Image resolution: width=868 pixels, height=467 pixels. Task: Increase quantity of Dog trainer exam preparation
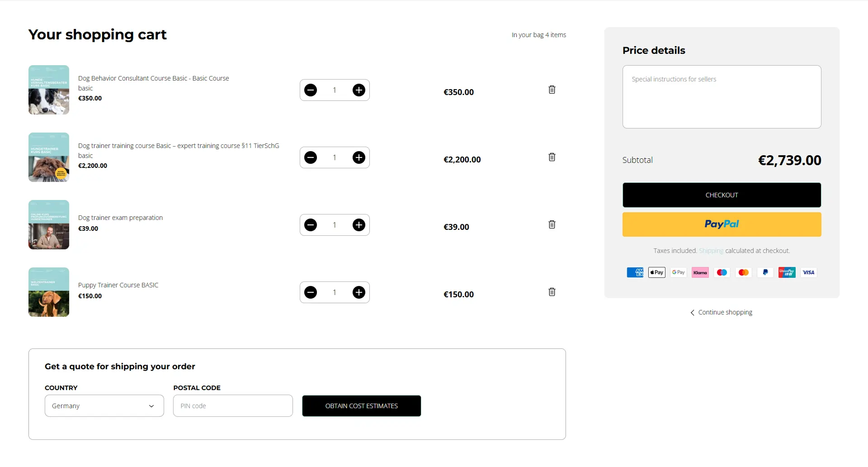point(359,224)
